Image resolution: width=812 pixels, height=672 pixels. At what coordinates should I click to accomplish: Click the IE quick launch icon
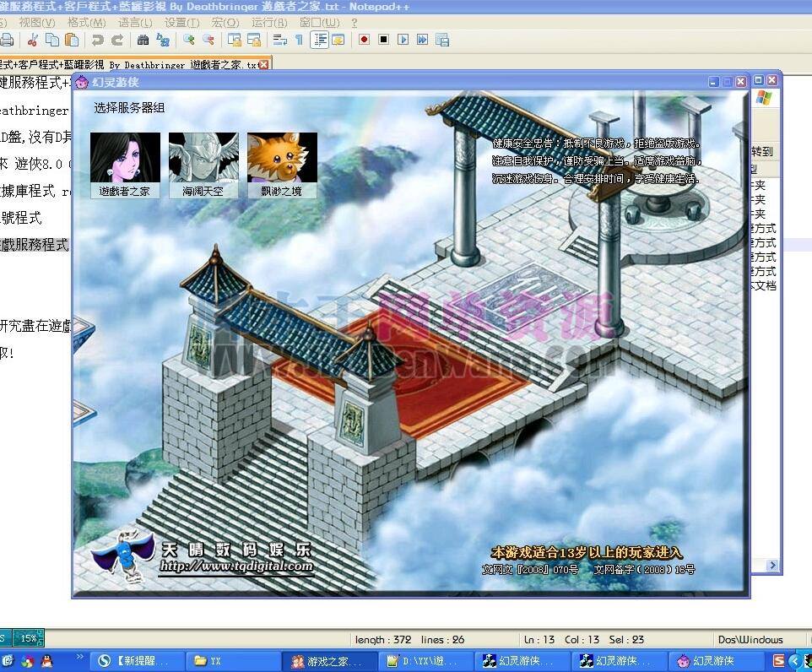click(x=8, y=660)
